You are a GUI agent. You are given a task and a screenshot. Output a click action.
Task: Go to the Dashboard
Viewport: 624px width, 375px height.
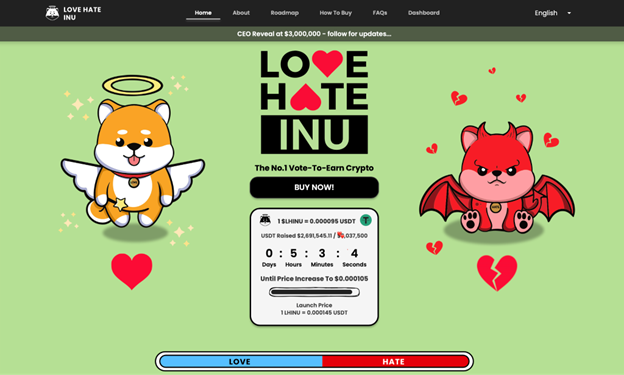(x=424, y=13)
